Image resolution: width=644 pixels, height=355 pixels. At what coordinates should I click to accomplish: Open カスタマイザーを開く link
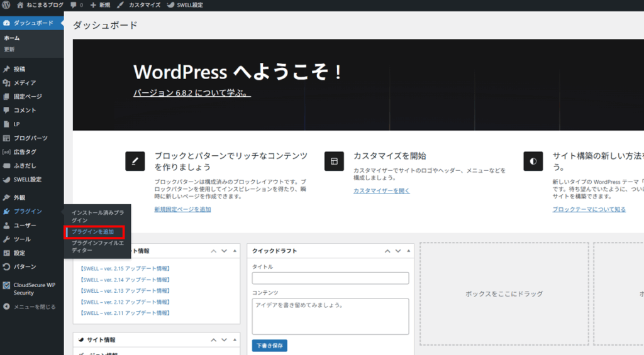(382, 191)
